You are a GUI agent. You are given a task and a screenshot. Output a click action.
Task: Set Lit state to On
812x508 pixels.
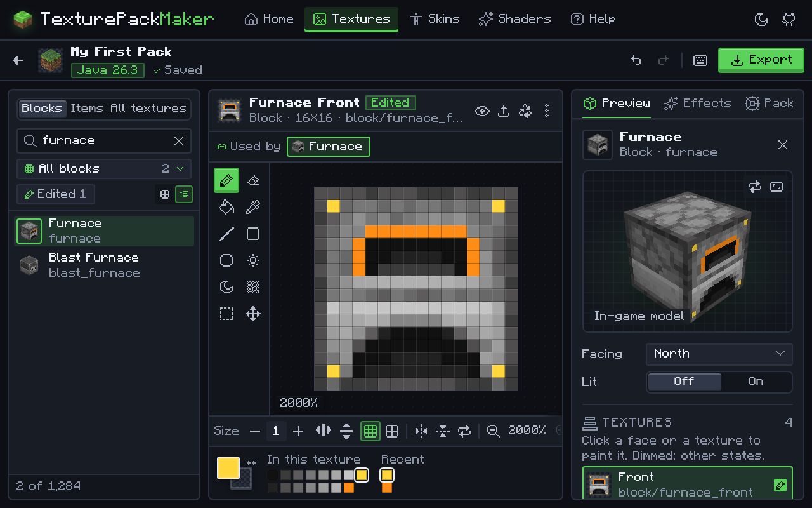click(x=756, y=382)
